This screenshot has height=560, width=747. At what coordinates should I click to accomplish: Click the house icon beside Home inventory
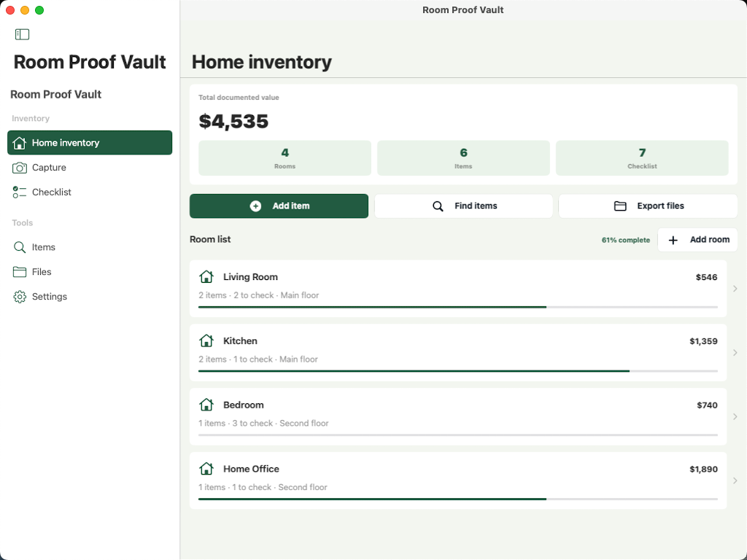pos(19,143)
